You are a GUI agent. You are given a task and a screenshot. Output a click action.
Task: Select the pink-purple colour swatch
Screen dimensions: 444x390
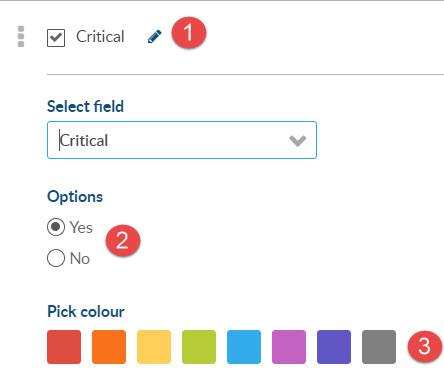pos(289,347)
